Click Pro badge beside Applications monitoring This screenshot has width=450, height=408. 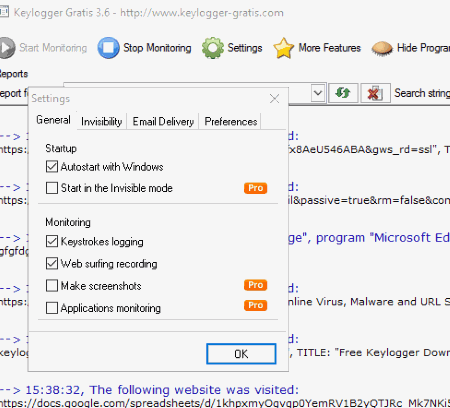[x=256, y=305]
